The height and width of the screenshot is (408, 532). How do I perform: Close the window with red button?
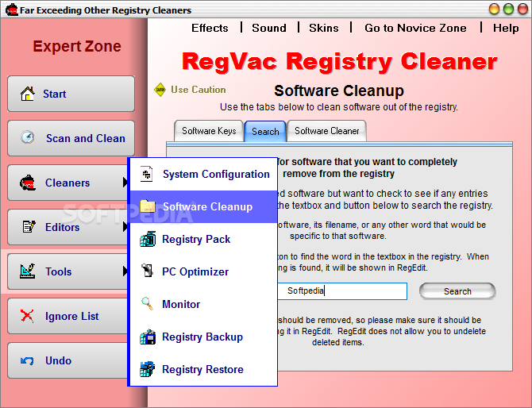[522, 9]
